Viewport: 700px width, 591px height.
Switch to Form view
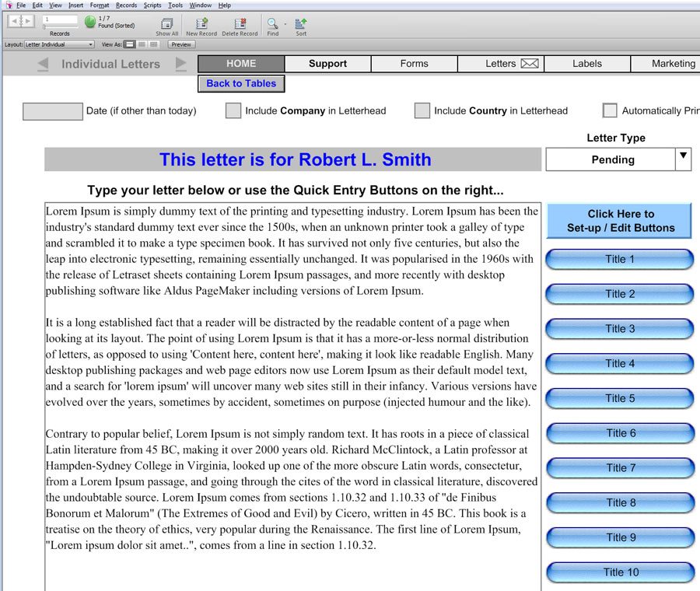[x=129, y=44]
